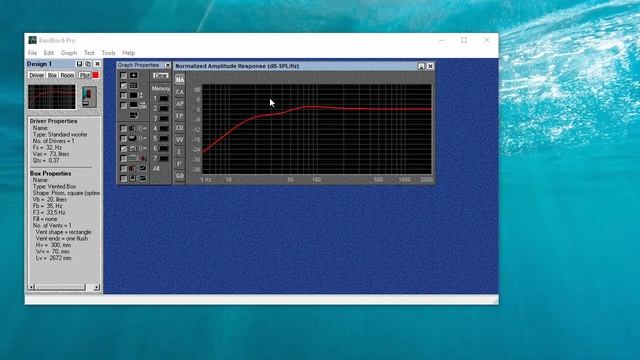The height and width of the screenshot is (360, 640).
Task: Toggle the checkbox in the All row
Action: [123, 169]
